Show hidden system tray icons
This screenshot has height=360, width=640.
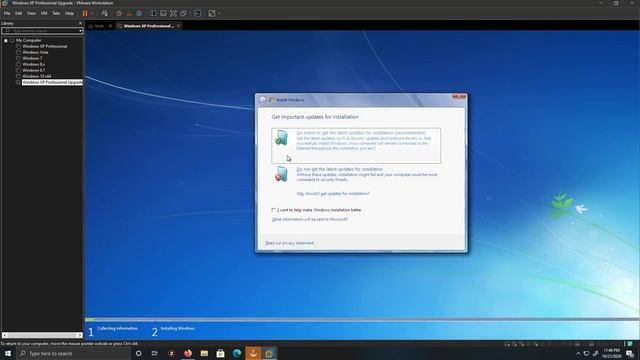coord(578,353)
